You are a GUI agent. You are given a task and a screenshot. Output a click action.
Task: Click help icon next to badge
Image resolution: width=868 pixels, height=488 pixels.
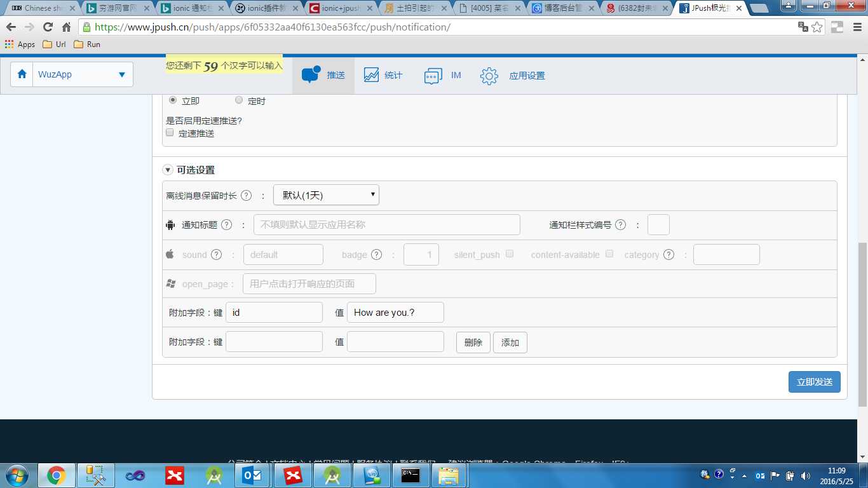click(x=376, y=254)
